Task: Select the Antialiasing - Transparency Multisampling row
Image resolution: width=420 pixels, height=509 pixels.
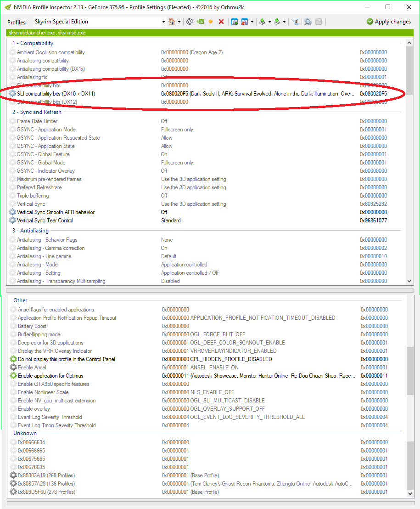Action: (x=206, y=281)
